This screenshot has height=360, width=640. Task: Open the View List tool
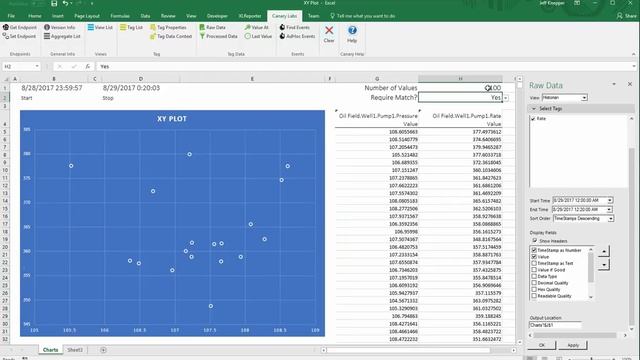[x=100, y=27]
